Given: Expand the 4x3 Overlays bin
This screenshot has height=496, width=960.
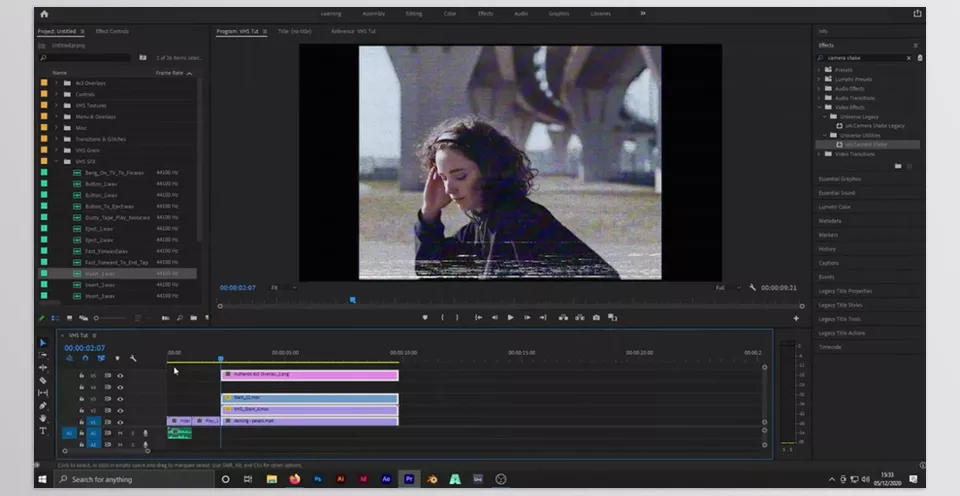Looking at the screenshot, I should pyautogui.click(x=56, y=83).
